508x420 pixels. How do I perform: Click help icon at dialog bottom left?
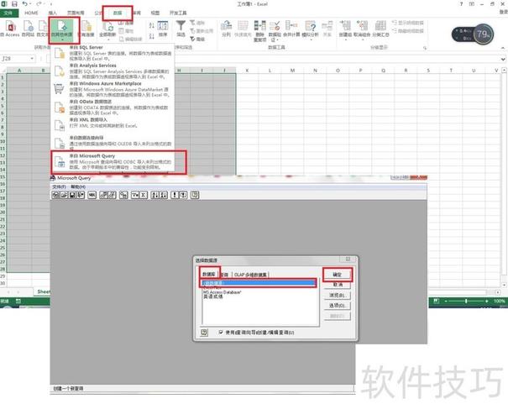(204, 332)
